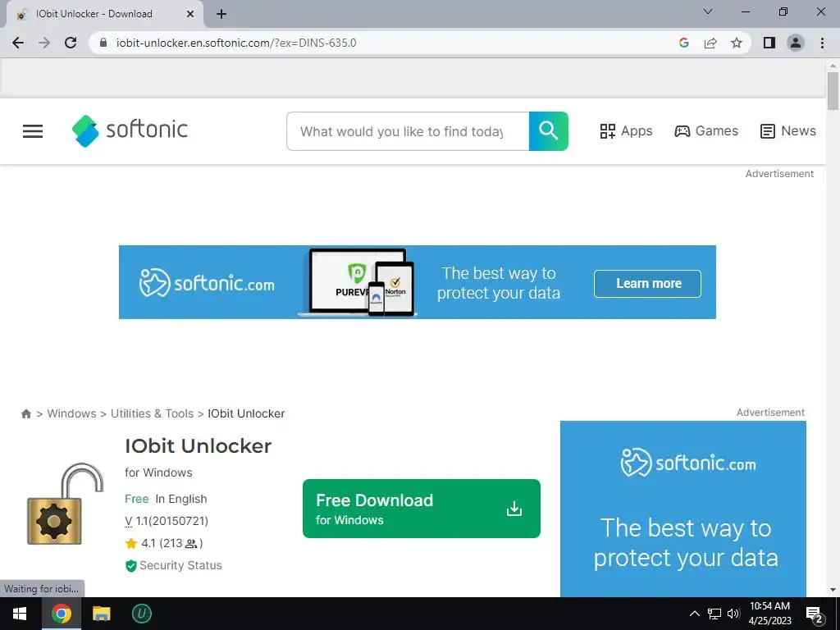Open the tab search chevron
840x630 pixels.
tap(708, 11)
